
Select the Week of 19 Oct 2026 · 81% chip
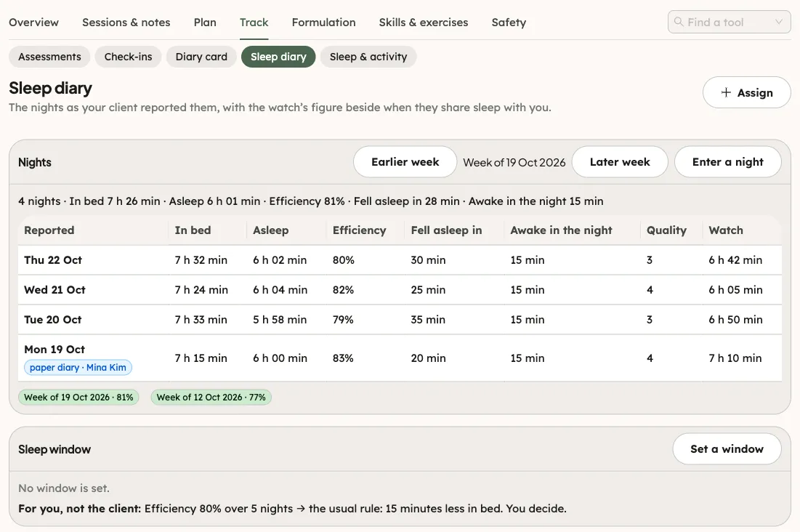point(78,398)
